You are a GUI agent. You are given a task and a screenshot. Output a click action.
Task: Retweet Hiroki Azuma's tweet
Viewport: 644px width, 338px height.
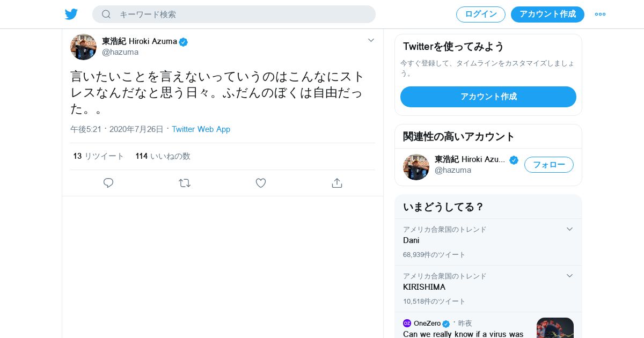[185, 183]
